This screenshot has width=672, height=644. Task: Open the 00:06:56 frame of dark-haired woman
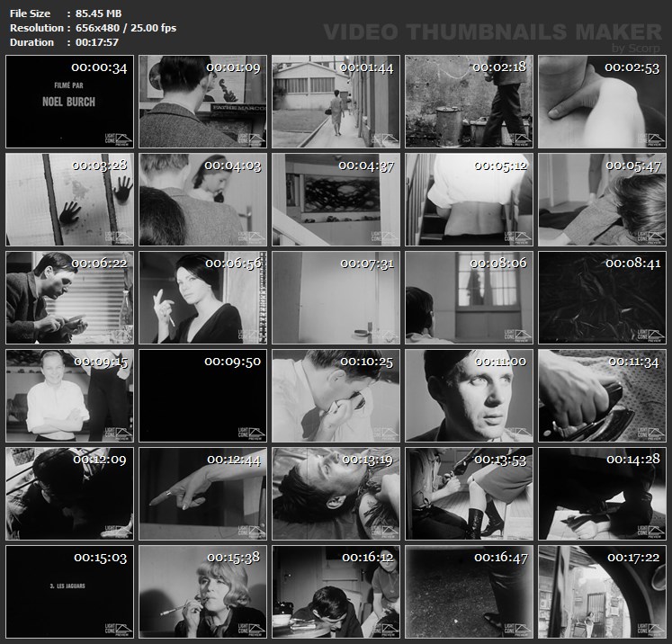tap(202, 298)
